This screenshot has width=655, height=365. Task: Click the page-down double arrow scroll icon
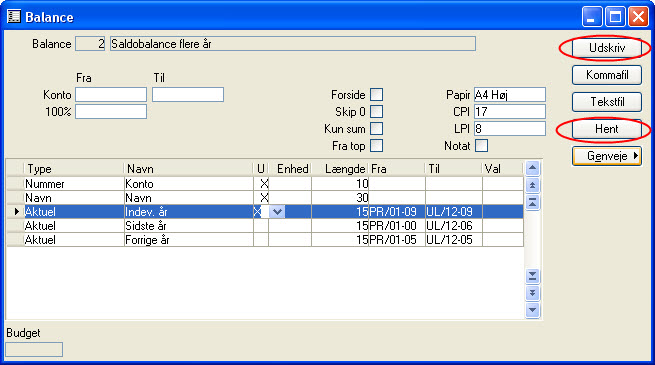click(532, 293)
